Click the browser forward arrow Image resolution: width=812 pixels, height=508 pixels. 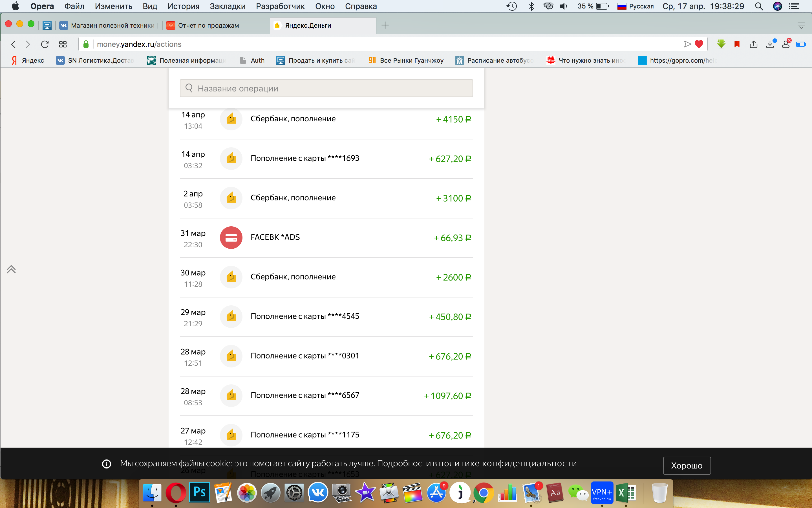pyautogui.click(x=28, y=44)
